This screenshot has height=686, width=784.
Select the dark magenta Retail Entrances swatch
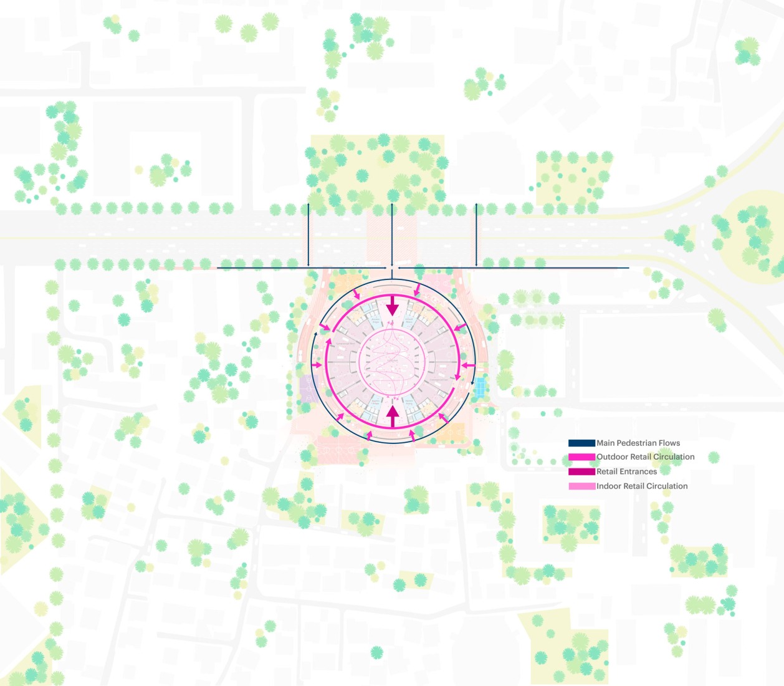point(581,471)
